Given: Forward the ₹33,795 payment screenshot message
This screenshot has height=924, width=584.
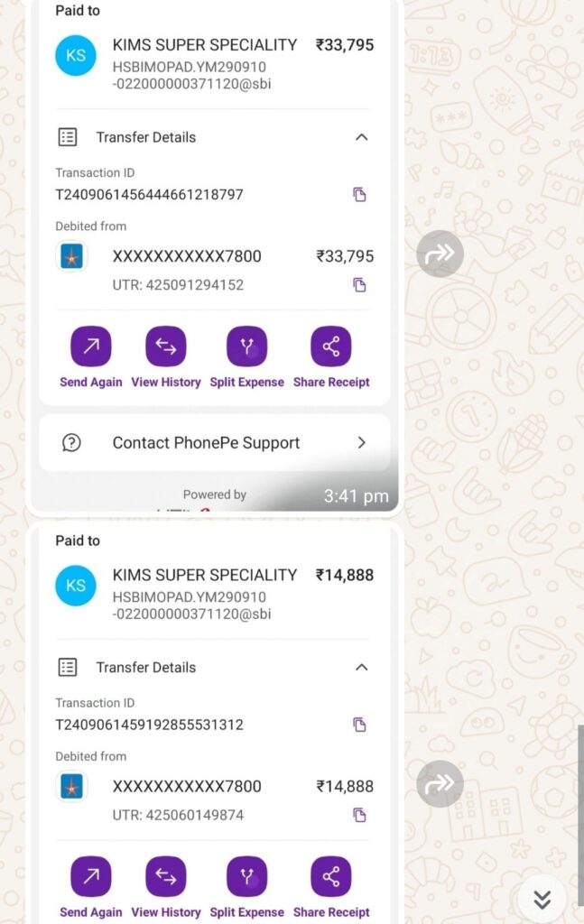Looking at the screenshot, I should 440,254.
